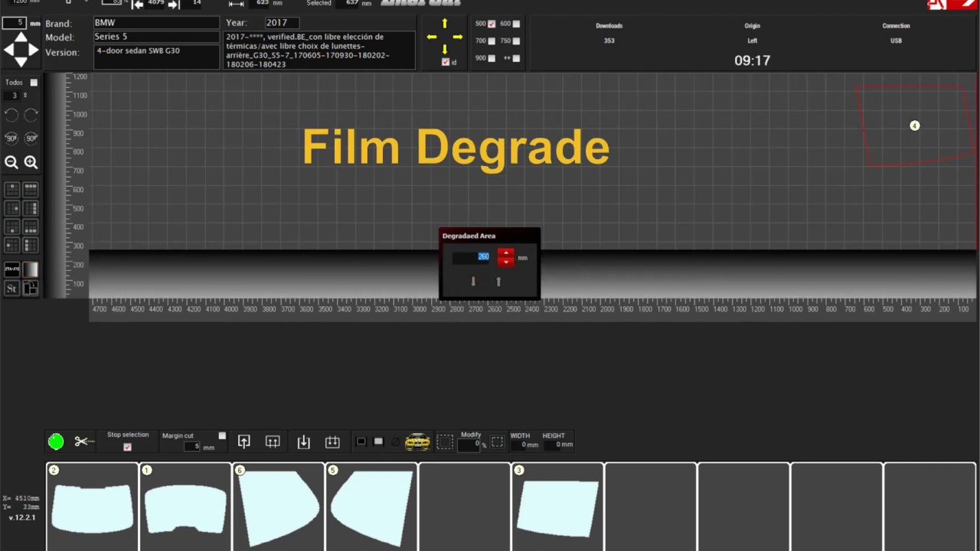Click the yellow car icon
This screenshot has height=551, width=980.
pos(417,442)
